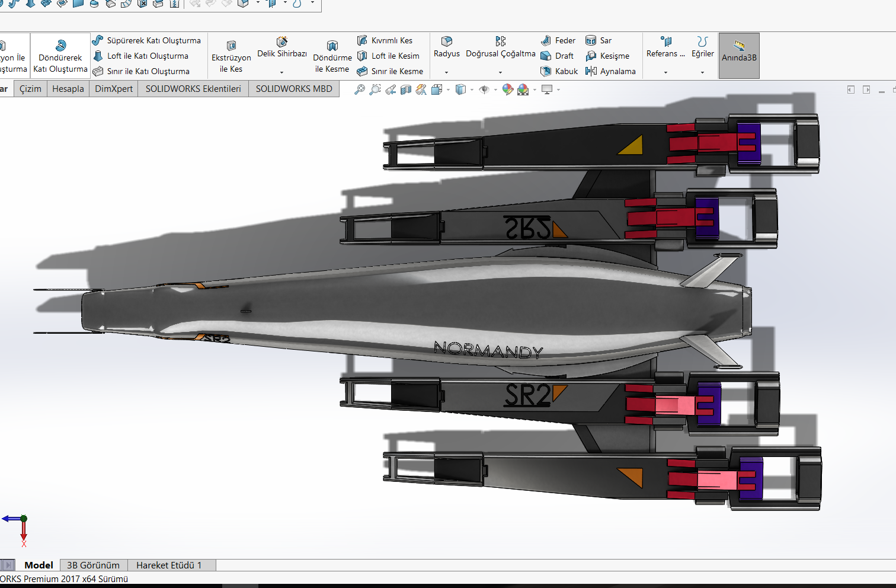Screen dimensions: 896x588
Task: Click Aynalama mirror tool
Action: click(610, 71)
